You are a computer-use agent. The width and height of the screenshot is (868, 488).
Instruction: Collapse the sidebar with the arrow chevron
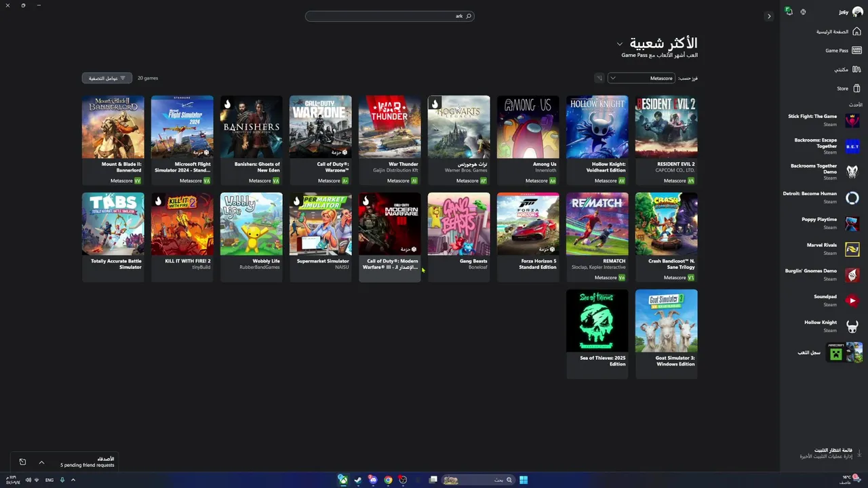[768, 16]
